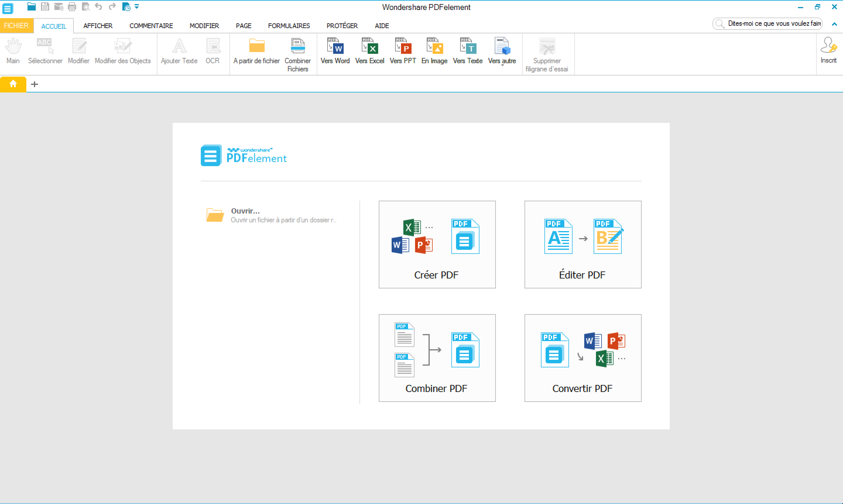
Task: Switch to the AFFICHER tab
Action: click(x=98, y=26)
